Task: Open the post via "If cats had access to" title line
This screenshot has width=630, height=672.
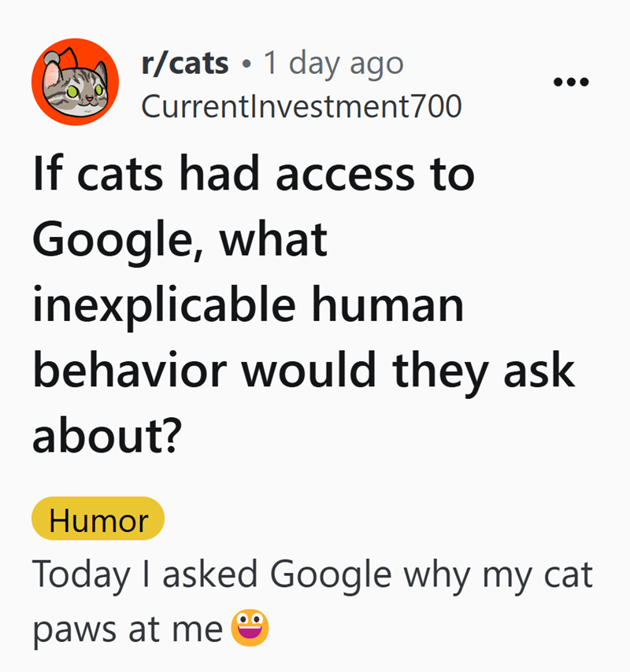Action: pyautogui.click(x=254, y=174)
